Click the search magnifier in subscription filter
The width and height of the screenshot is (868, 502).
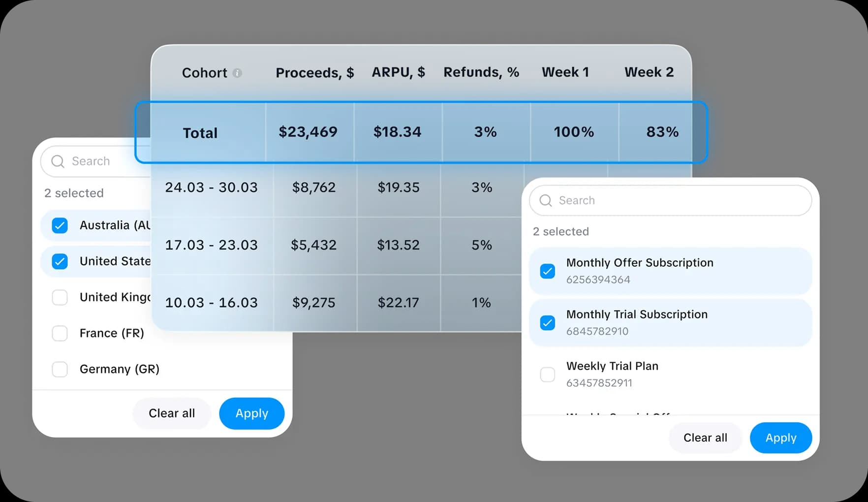click(545, 200)
